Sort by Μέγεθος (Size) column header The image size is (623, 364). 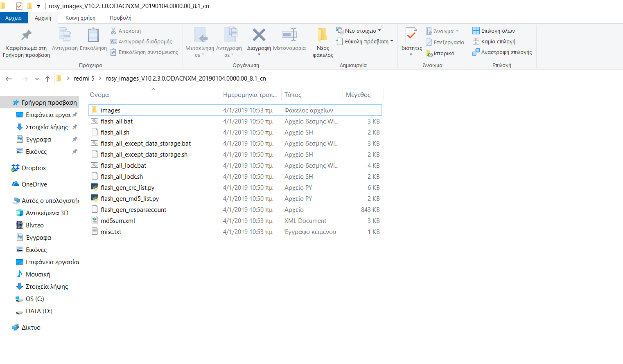[x=358, y=95]
